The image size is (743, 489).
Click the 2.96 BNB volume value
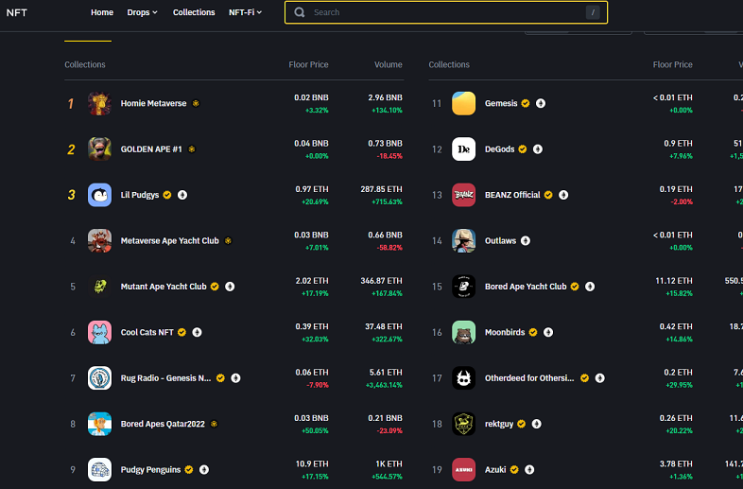point(385,98)
